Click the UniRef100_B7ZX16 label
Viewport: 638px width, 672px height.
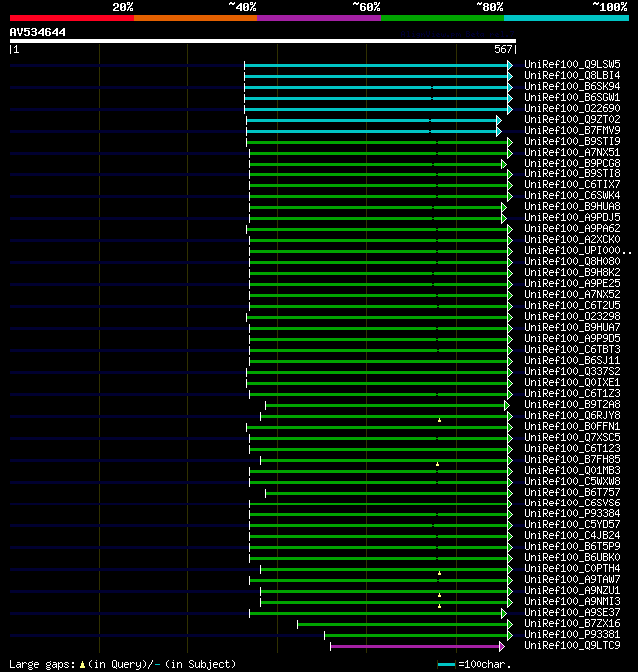572,623
